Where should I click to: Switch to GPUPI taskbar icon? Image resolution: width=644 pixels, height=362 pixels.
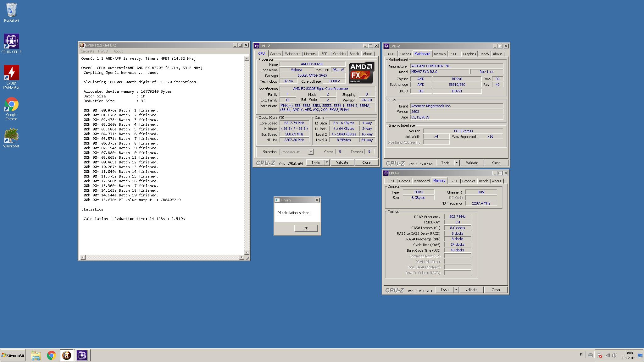66,355
